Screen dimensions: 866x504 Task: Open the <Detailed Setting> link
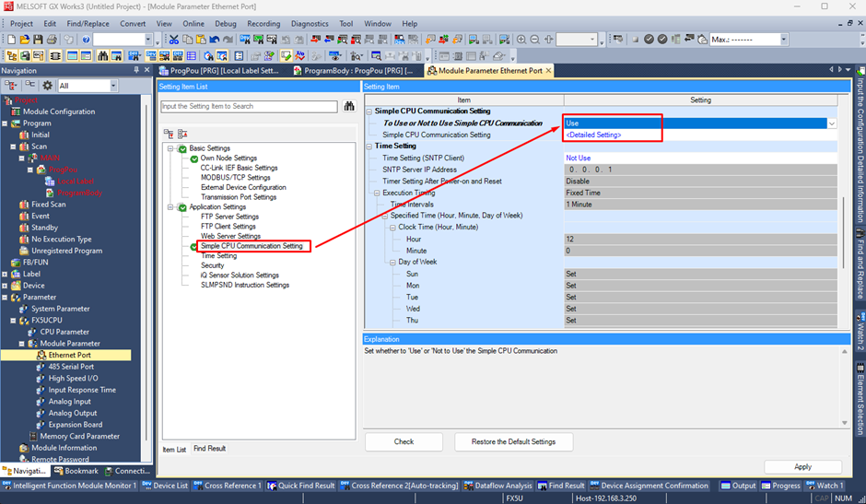pos(593,135)
